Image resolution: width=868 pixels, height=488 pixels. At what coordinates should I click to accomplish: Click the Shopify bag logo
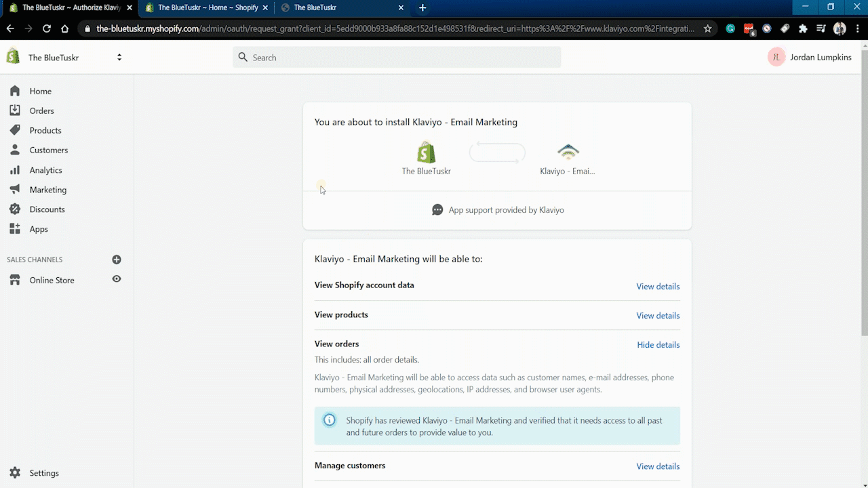[x=13, y=57]
